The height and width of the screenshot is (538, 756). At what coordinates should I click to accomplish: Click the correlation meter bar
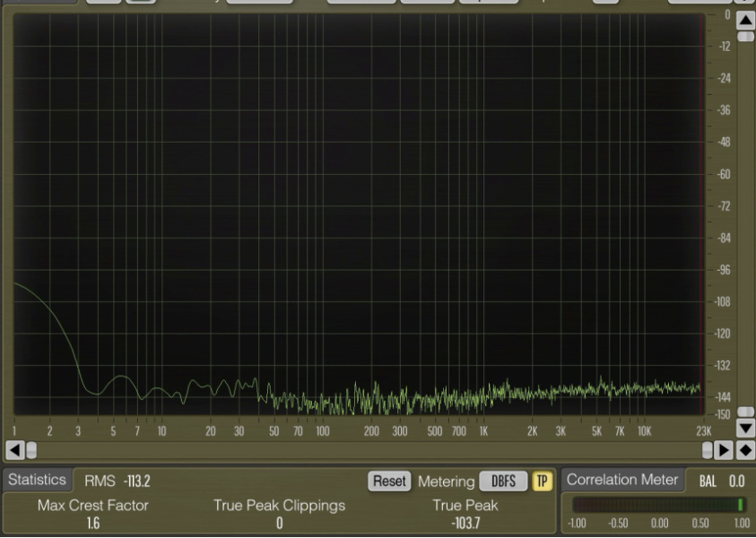pos(659,505)
